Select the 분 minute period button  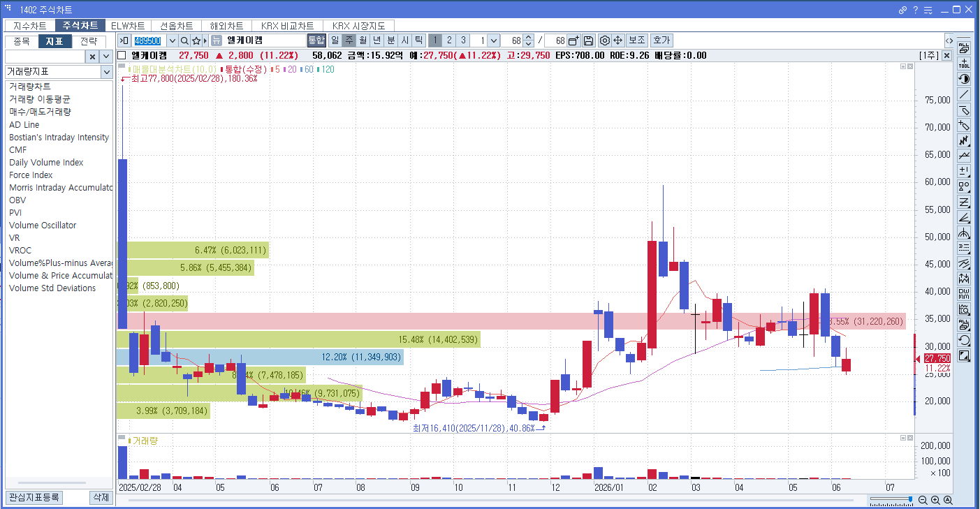point(390,40)
